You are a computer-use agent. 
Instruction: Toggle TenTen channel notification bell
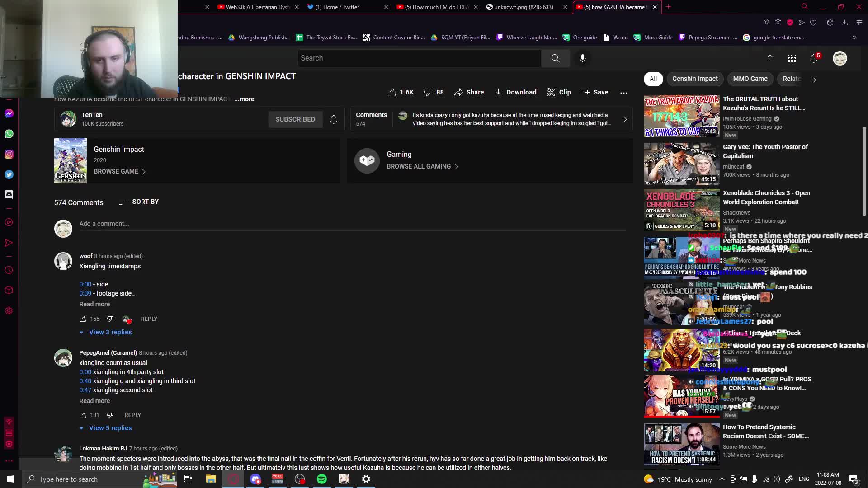coord(334,119)
